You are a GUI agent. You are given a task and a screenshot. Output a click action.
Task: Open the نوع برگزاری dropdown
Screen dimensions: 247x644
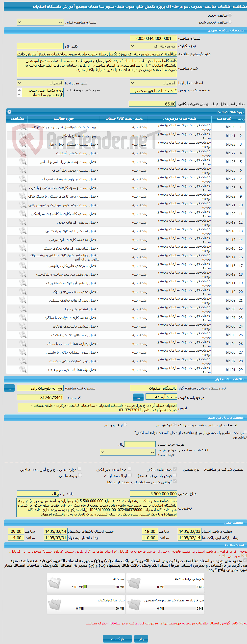pos(153,46)
